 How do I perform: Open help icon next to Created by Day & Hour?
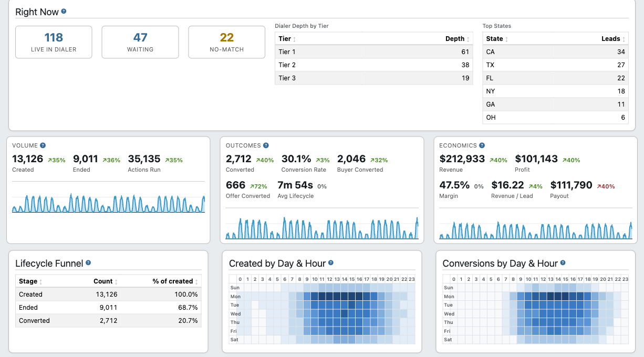(331, 263)
